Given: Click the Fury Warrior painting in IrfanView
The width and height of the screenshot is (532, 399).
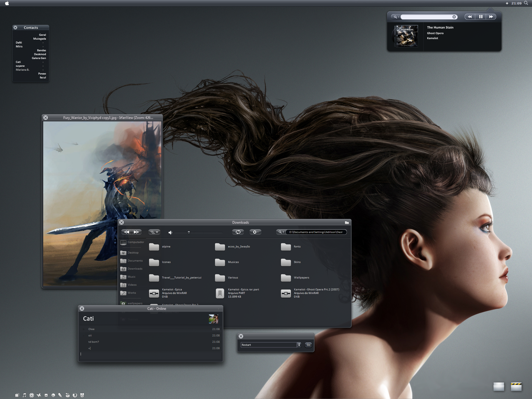Looking at the screenshot, I should click(102, 204).
